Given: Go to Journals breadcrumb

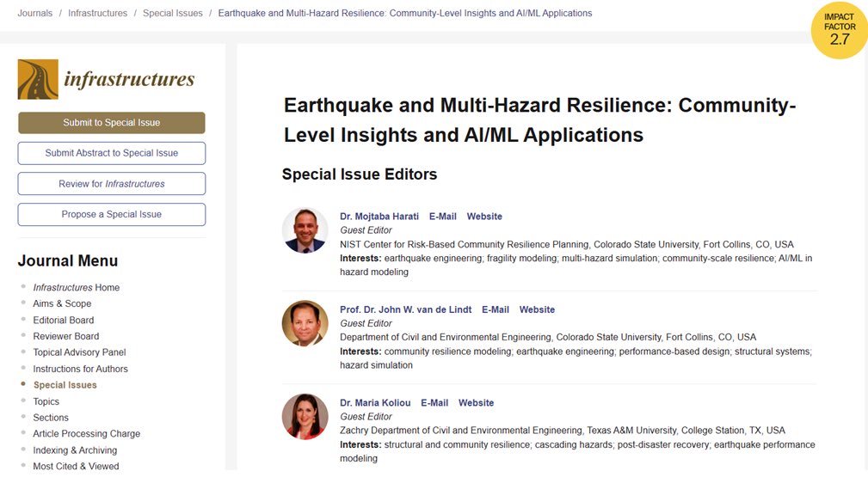Looking at the screenshot, I should tap(35, 13).
